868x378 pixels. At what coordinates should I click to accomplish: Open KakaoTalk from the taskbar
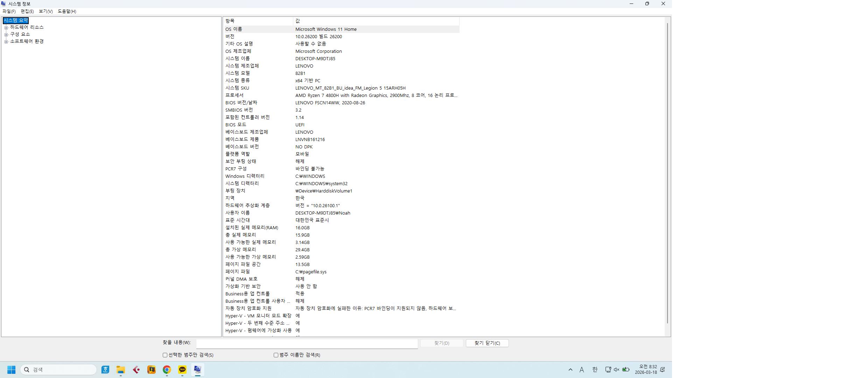click(x=182, y=370)
